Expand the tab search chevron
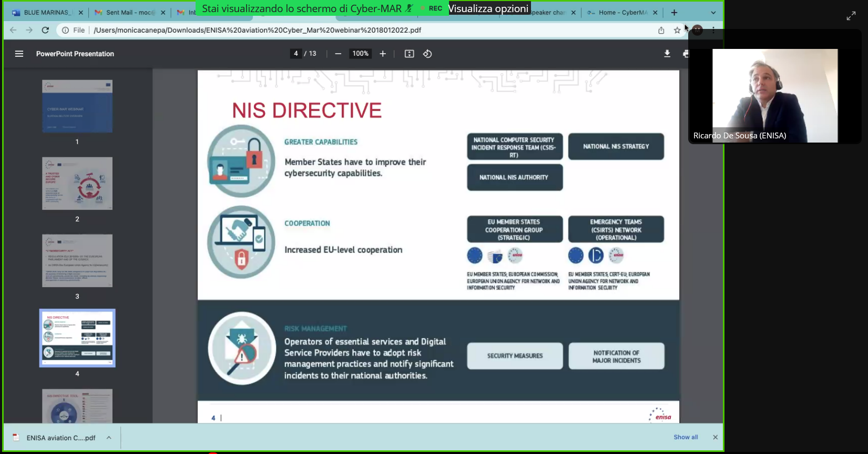 coord(713,13)
